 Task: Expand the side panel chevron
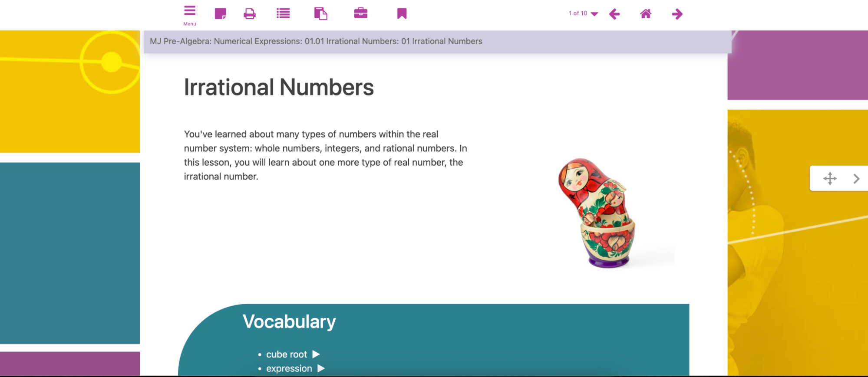[856, 179]
